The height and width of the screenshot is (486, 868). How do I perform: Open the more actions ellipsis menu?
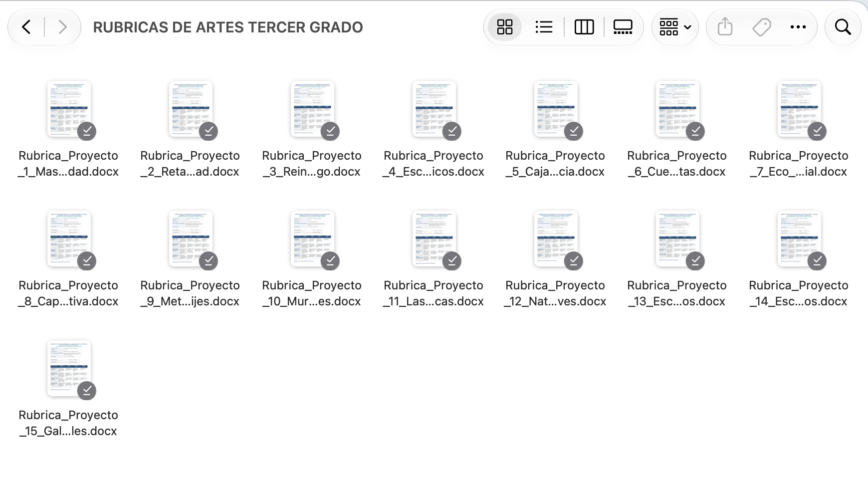click(x=798, y=27)
